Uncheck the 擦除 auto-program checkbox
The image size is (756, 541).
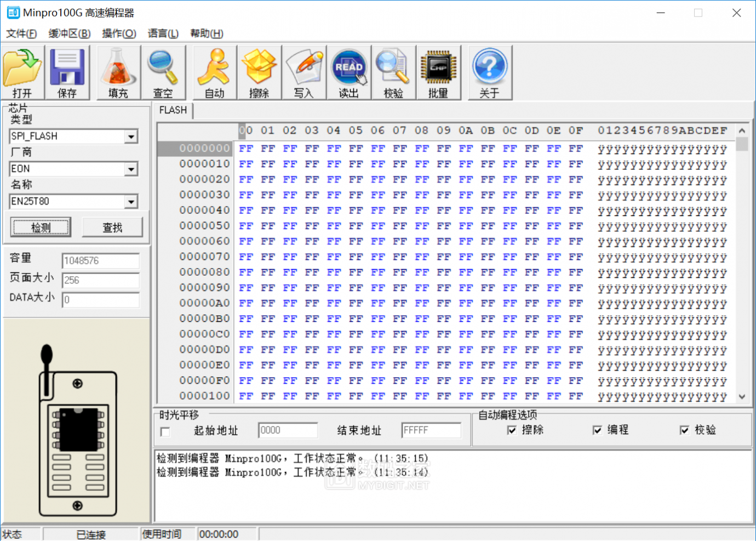512,430
